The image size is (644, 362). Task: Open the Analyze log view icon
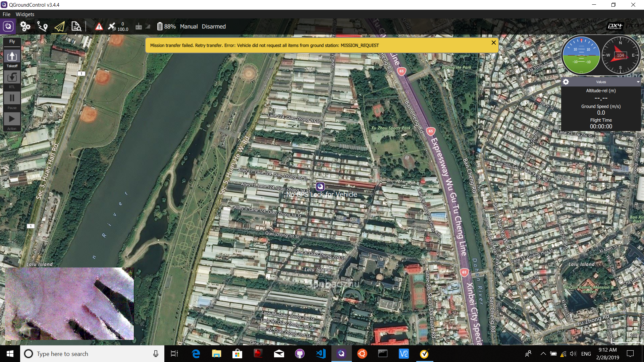point(76,26)
